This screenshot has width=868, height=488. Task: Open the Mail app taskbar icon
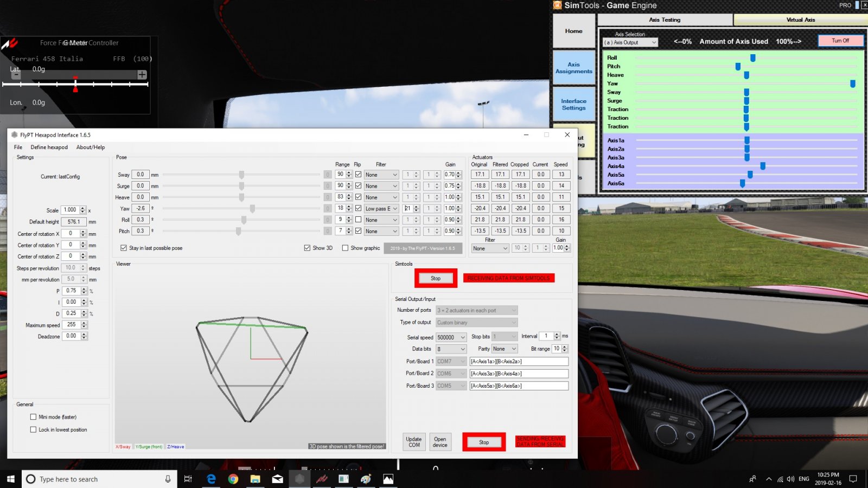click(277, 479)
